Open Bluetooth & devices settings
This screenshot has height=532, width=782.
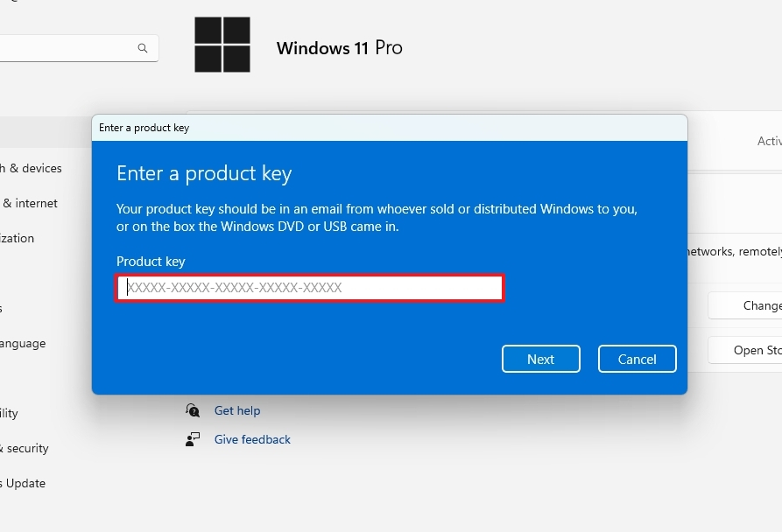[31, 168]
